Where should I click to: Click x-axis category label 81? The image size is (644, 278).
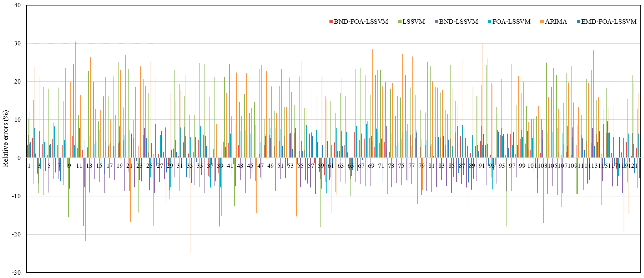(431, 166)
